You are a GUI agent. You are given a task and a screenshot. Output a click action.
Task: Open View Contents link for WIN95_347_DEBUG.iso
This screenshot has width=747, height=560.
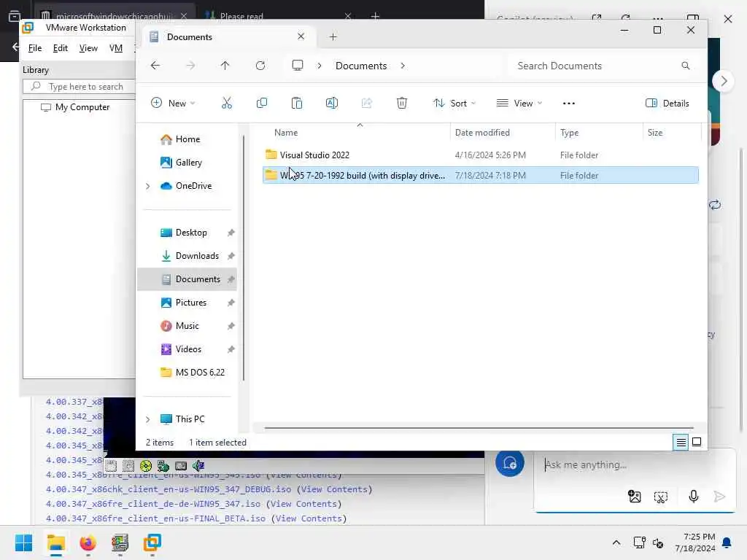click(334, 489)
